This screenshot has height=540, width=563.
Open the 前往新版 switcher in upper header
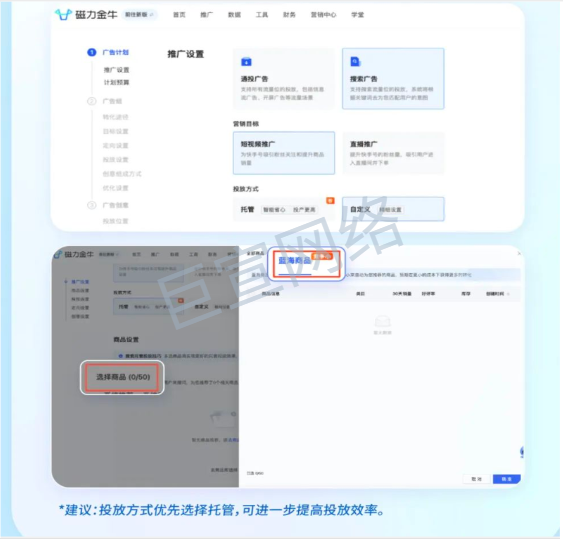pyautogui.click(x=139, y=15)
